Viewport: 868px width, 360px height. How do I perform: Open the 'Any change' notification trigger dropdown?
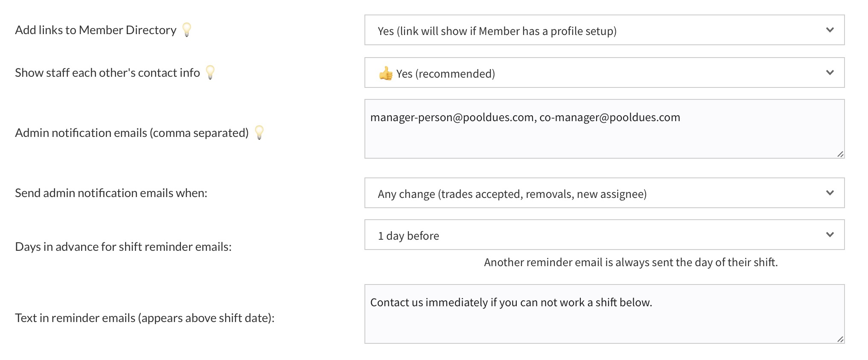(604, 193)
